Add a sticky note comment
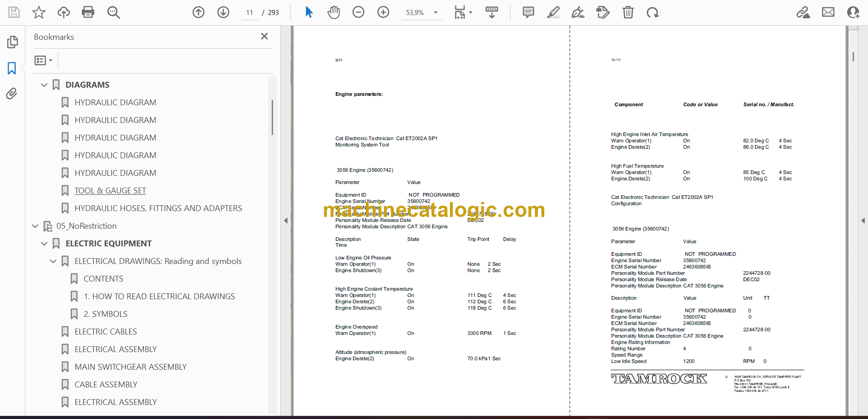 click(x=528, y=12)
